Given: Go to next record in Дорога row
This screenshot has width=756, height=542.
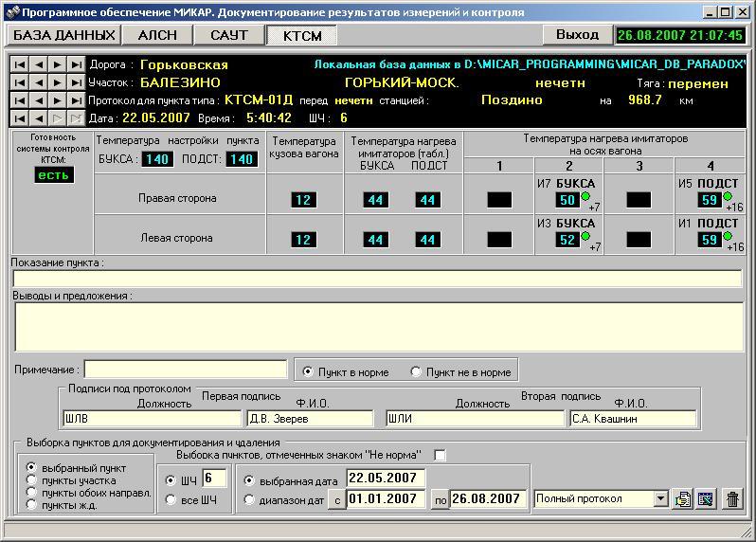Looking at the screenshot, I should click(57, 64).
